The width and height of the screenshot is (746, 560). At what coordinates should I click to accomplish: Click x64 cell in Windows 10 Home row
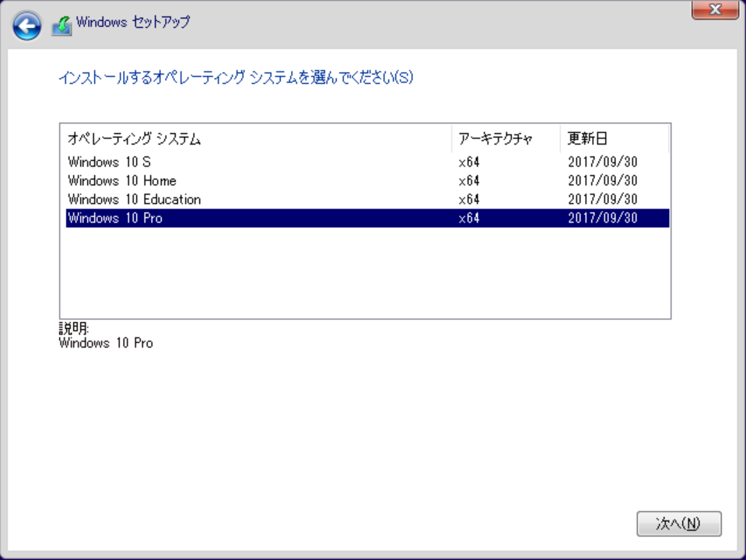[x=469, y=180]
